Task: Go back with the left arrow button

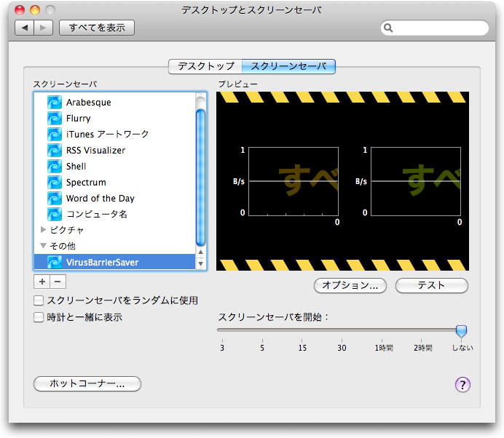Action: tap(25, 28)
